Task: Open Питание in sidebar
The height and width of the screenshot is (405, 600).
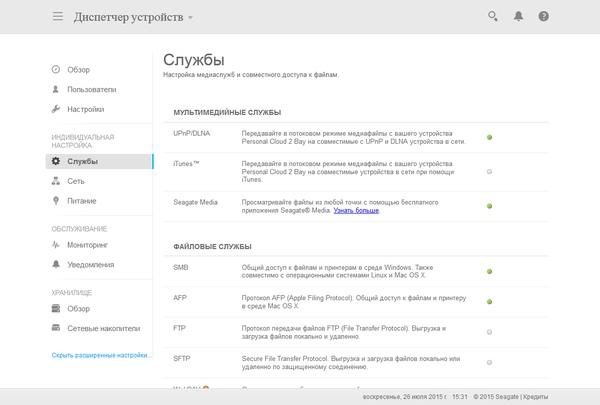Action: point(82,201)
